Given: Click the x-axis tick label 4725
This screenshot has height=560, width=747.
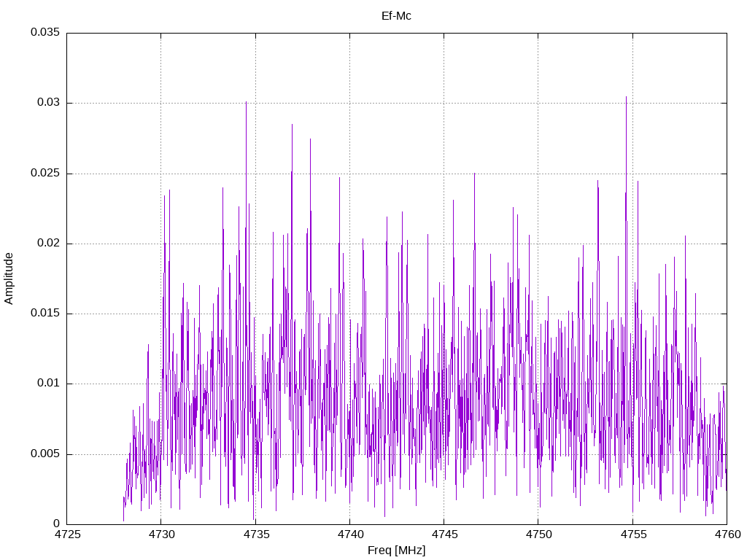Looking at the screenshot, I should [x=67, y=534].
